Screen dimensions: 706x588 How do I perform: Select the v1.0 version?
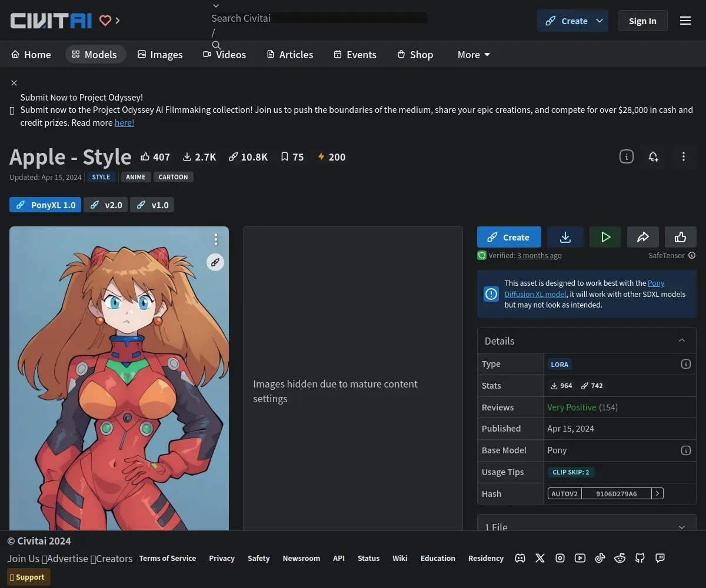pos(152,205)
